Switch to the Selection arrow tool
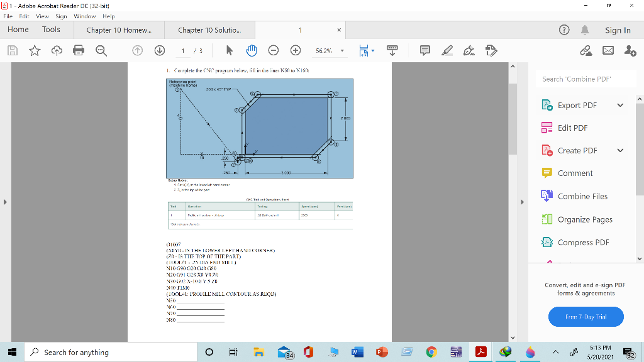 click(230, 50)
